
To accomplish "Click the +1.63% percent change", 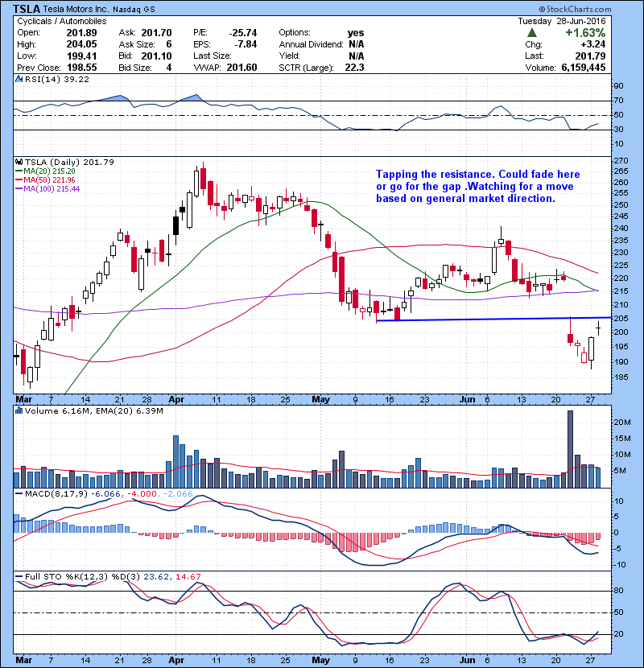I will point(585,33).
